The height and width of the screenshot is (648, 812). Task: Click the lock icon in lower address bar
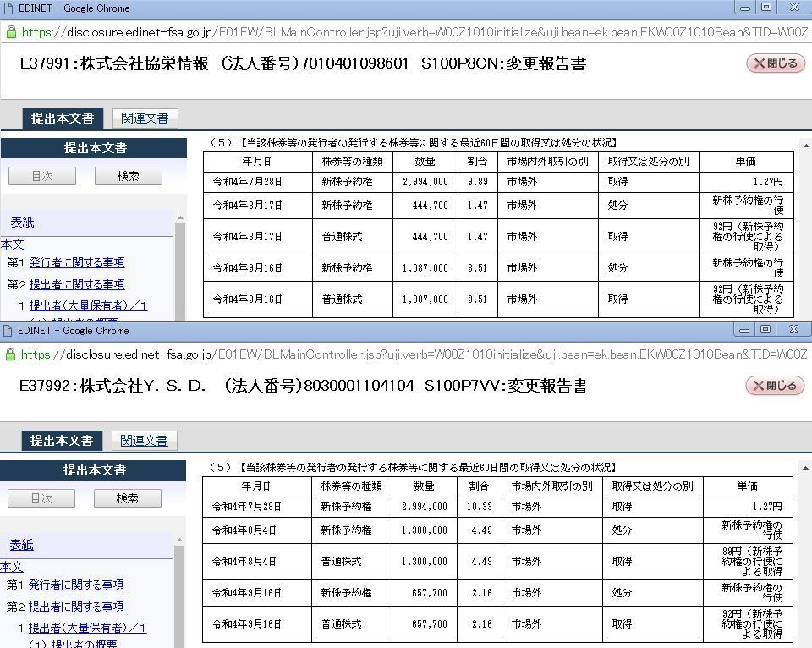pyautogui.click(x=10, y=354)
